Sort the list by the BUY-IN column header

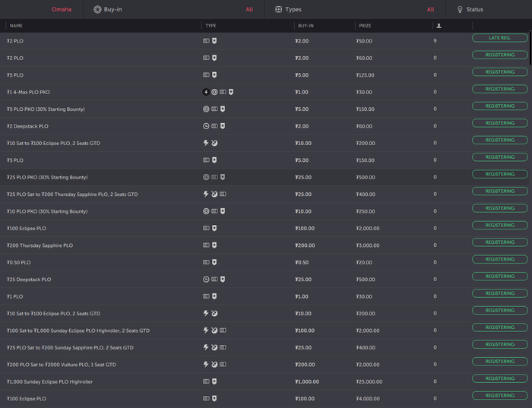click(306, 26)
